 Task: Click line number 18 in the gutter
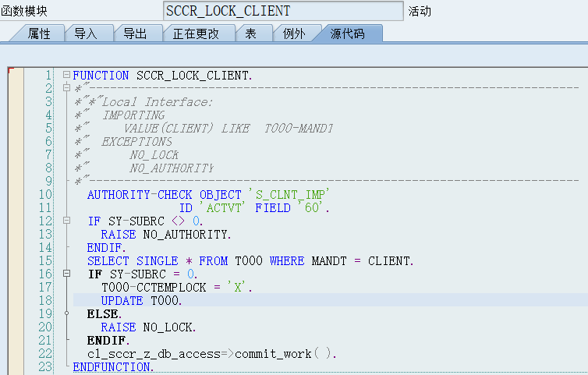(45, 300)
